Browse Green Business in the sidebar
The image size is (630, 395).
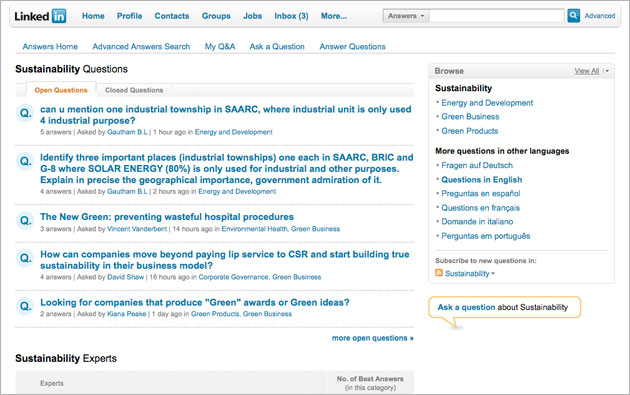coord(470,117)
